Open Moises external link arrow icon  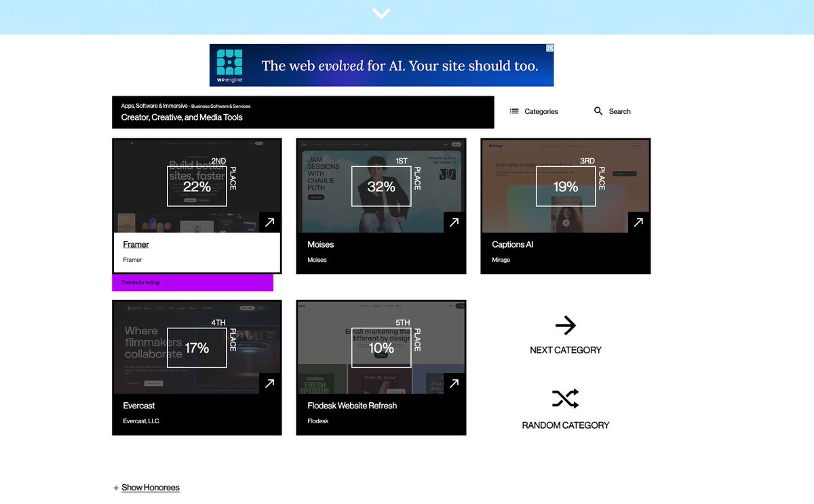coord(454,222)
